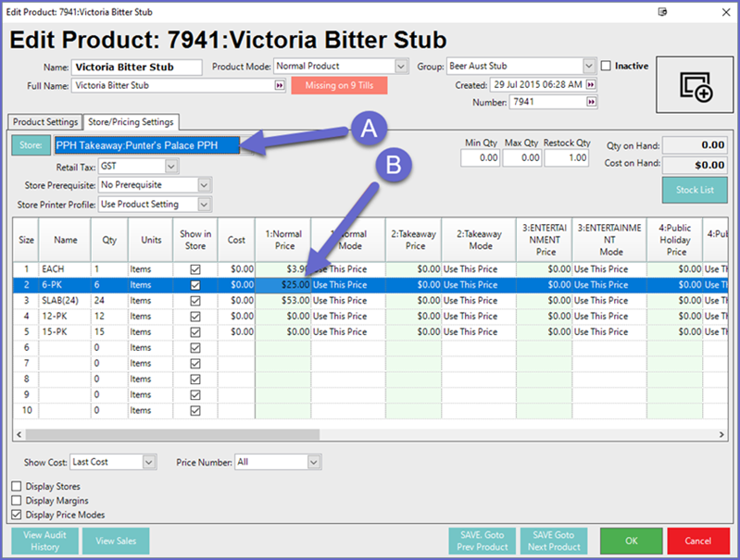Image resolution: width=740 pixels, height=560 pixels.
Task: Click the 15-PK name cell
Action: point(65,332)
